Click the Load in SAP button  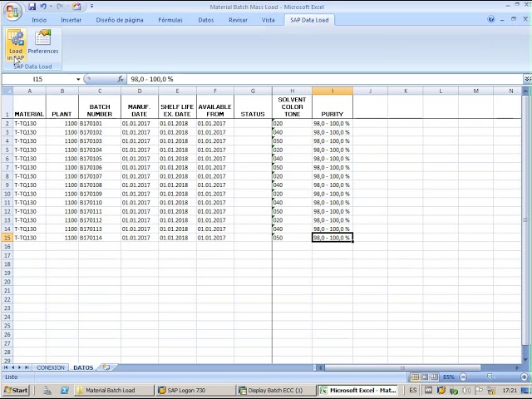(16, 46)
